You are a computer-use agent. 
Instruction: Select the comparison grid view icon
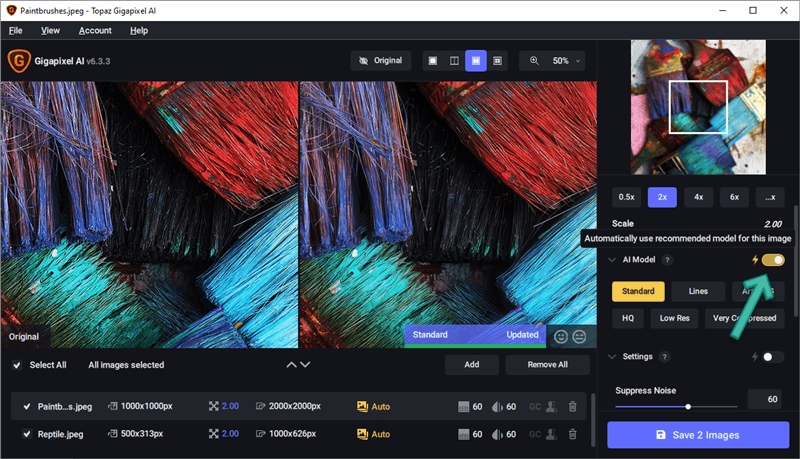pos(497,61)
